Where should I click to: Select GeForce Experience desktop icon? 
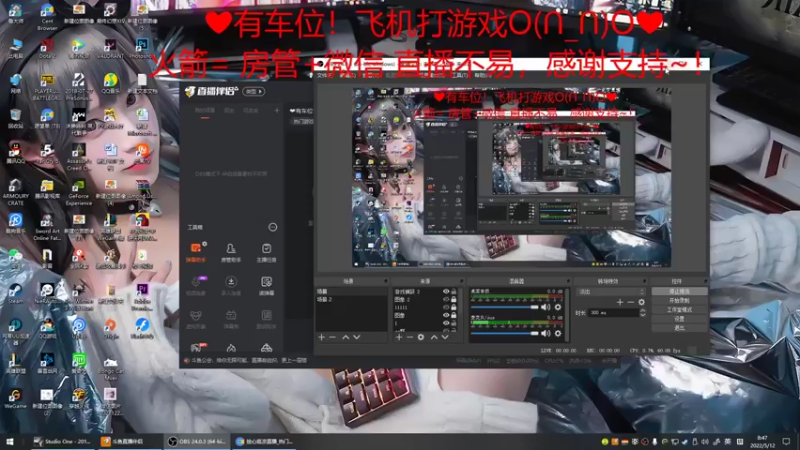79,193
